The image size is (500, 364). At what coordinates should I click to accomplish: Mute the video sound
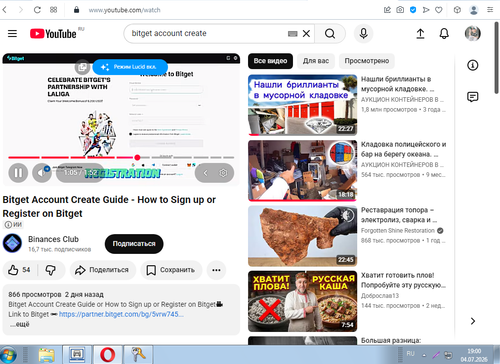click(x=42, y=173)
